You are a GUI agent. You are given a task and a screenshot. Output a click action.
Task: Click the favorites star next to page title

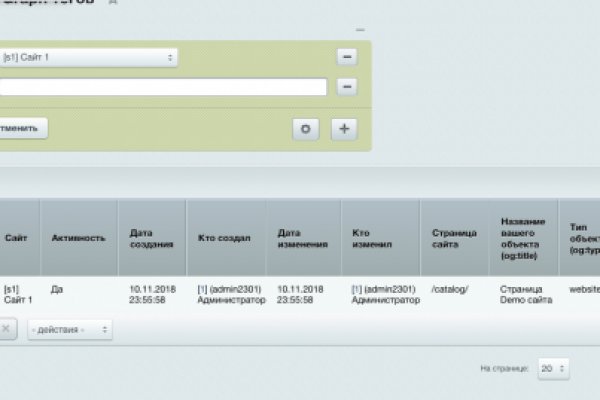112,3
